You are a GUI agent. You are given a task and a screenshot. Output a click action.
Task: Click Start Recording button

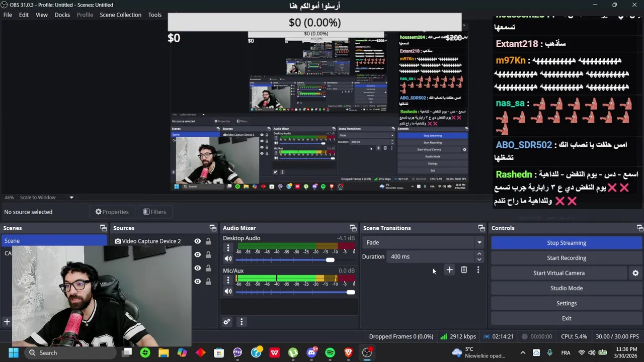(567, 258)
